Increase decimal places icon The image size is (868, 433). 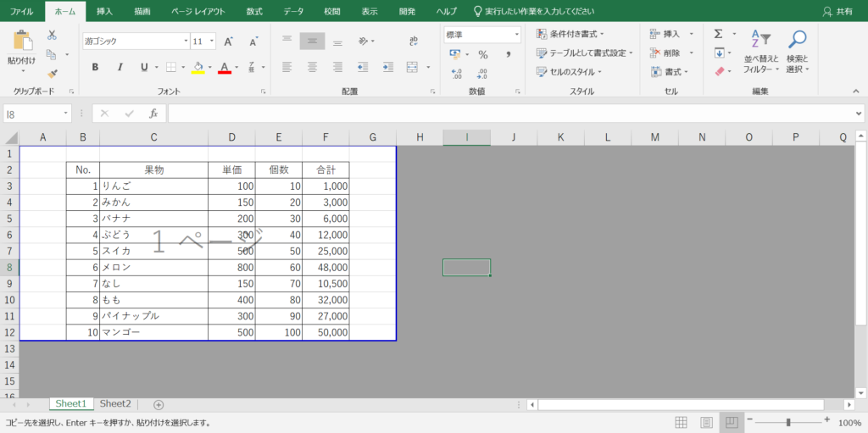[x=457, y=74]
